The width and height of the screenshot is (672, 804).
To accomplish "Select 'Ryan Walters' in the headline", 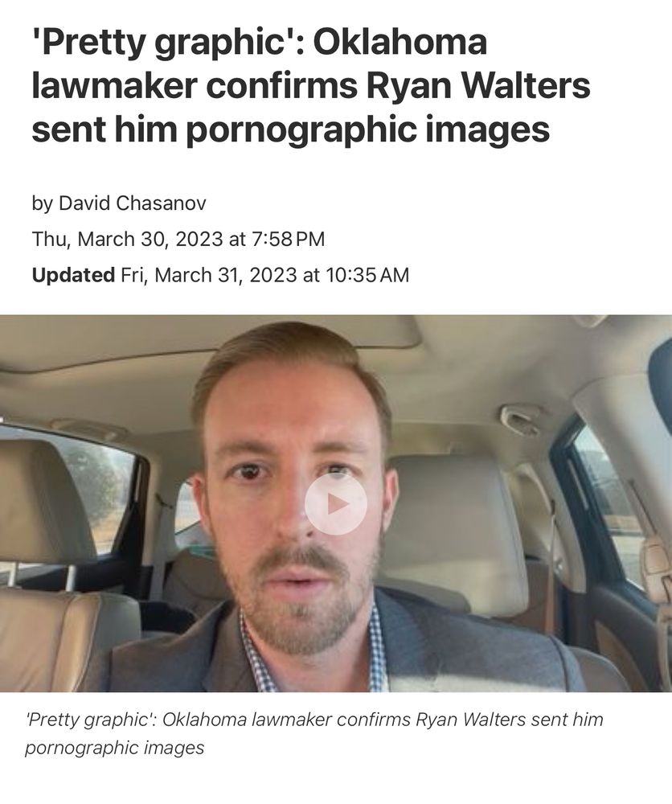I will (x=478, y=85).
